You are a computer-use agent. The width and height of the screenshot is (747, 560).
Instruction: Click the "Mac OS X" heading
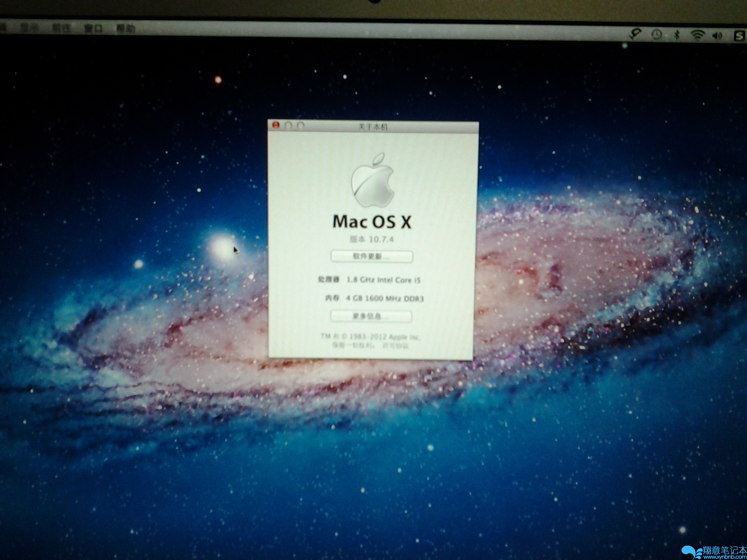[372, 222]
